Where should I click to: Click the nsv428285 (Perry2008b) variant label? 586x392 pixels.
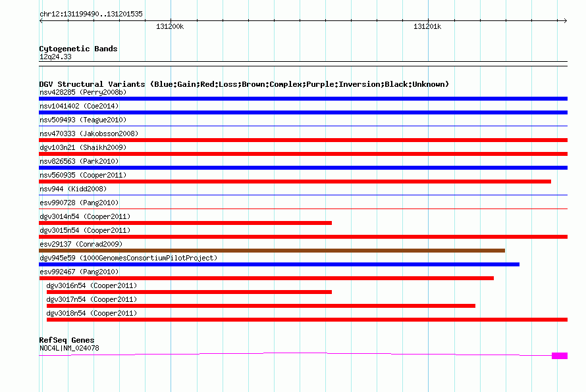[83, 92]
